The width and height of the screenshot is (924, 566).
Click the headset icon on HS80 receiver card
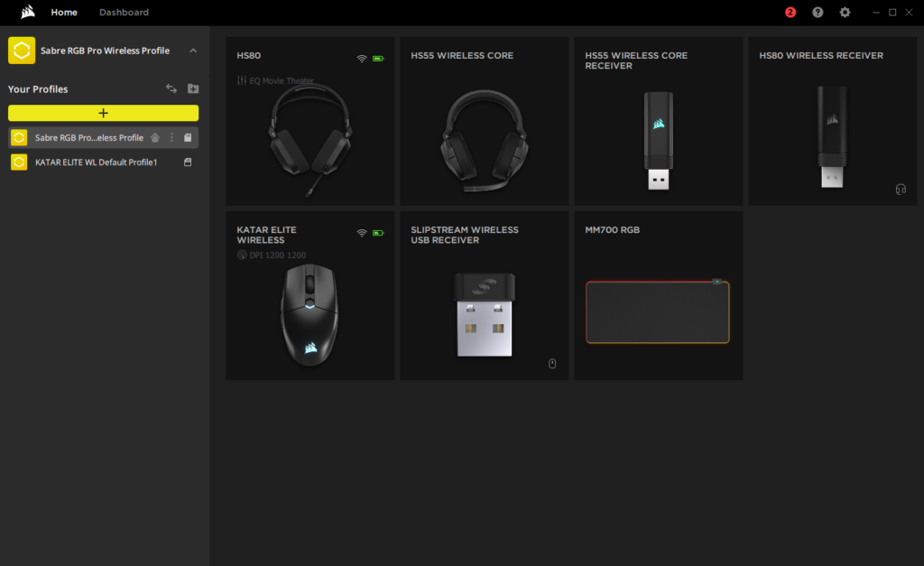901,190
